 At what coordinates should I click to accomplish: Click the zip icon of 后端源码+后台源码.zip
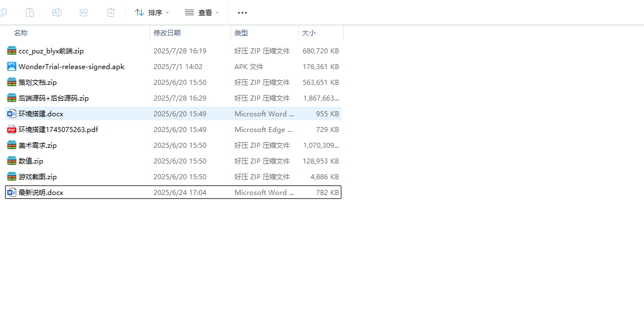(x=12, y=98)
